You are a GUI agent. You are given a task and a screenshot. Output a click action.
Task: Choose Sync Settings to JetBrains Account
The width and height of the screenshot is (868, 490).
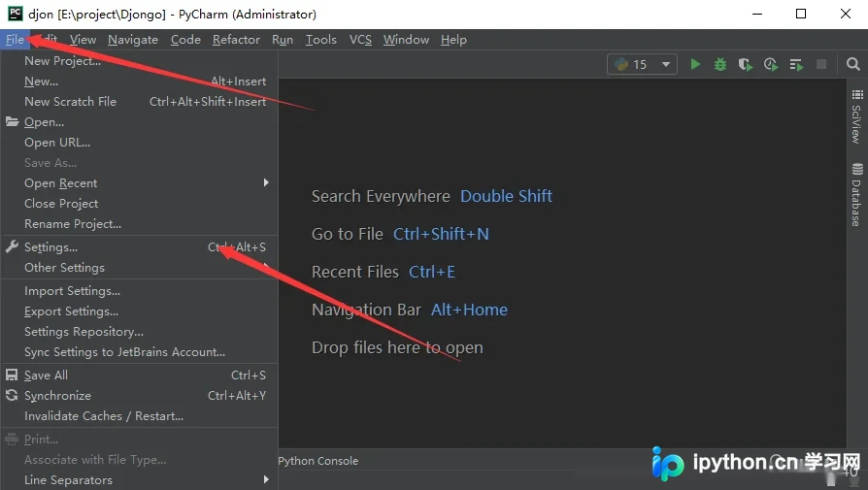[x=140, y=352]
